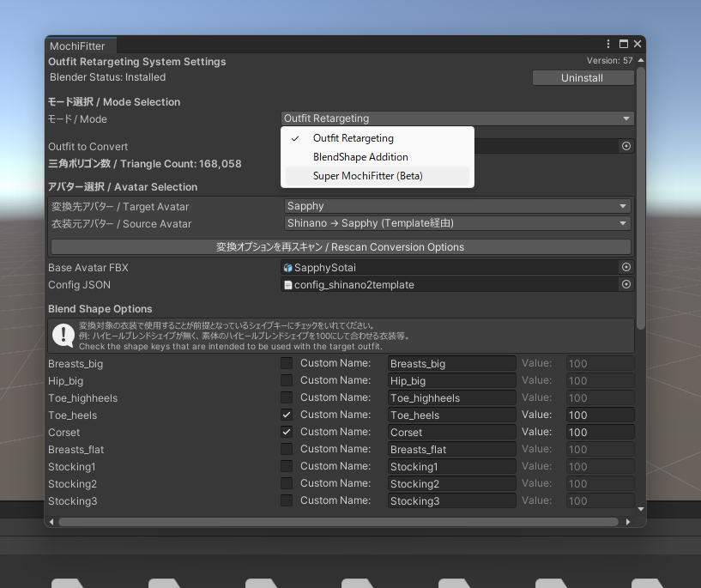The width and height of the screenshot is (701, 588).
Task: Enable the Breasts_big shape key checkbox
Action: tap(287, 363)
